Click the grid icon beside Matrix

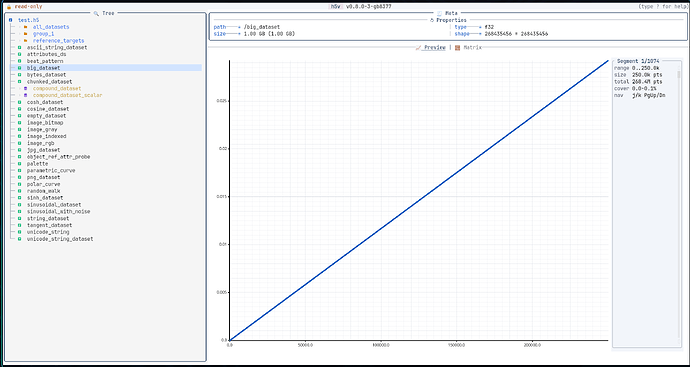[x=457, y=48]
